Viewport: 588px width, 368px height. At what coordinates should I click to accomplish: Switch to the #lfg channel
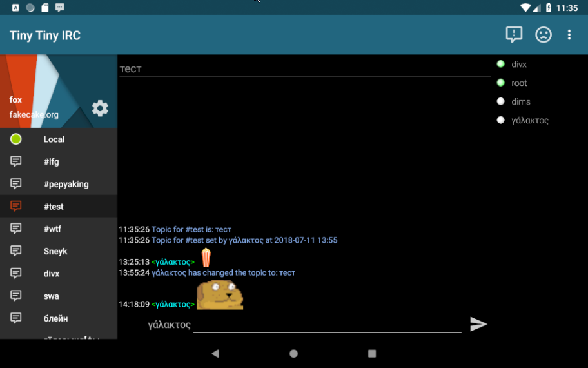(59, 161)
